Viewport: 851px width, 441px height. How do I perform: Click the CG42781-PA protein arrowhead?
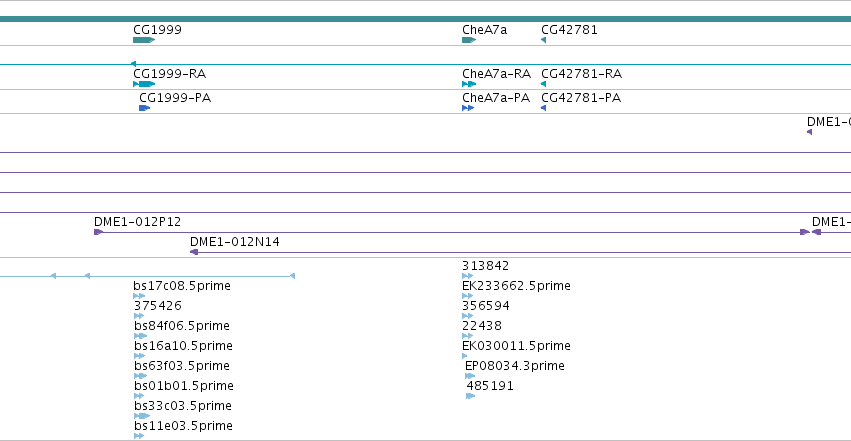[543, 108]
